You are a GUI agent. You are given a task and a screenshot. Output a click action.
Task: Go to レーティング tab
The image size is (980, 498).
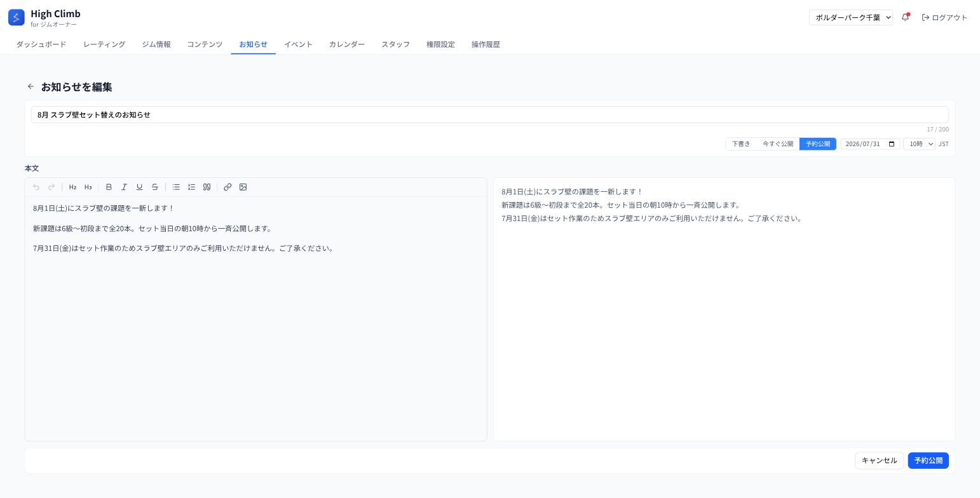(104, 44)
